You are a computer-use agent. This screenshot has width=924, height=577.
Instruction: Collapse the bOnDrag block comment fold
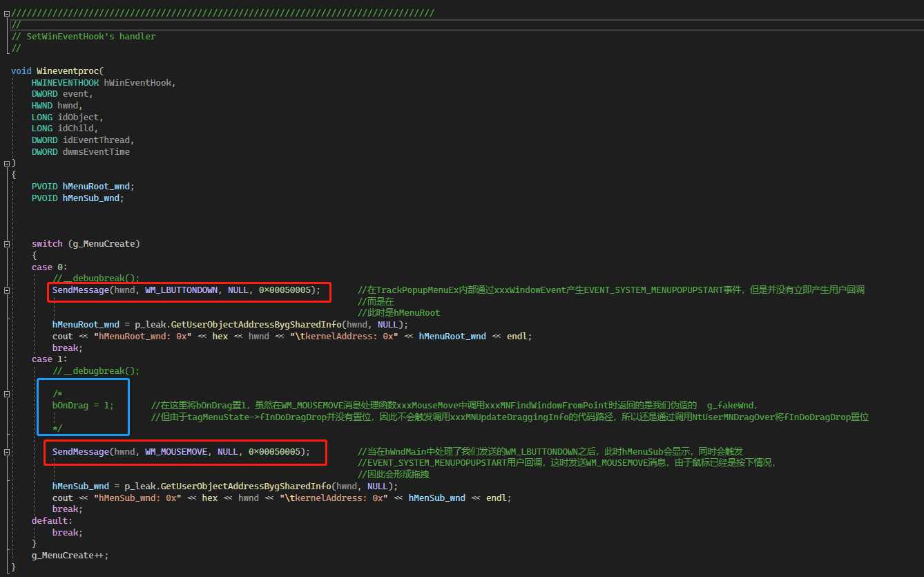(x=6, y=394)
